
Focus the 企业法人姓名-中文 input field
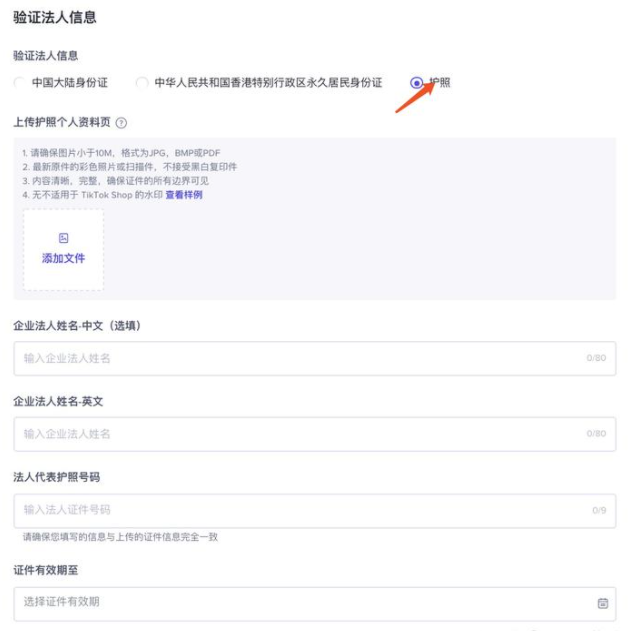[x=315, y=358]
